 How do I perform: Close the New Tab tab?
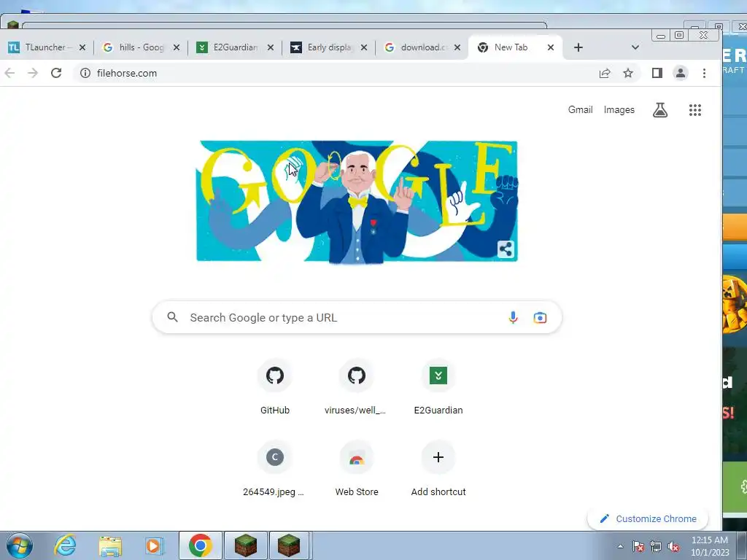coord(551,47)
